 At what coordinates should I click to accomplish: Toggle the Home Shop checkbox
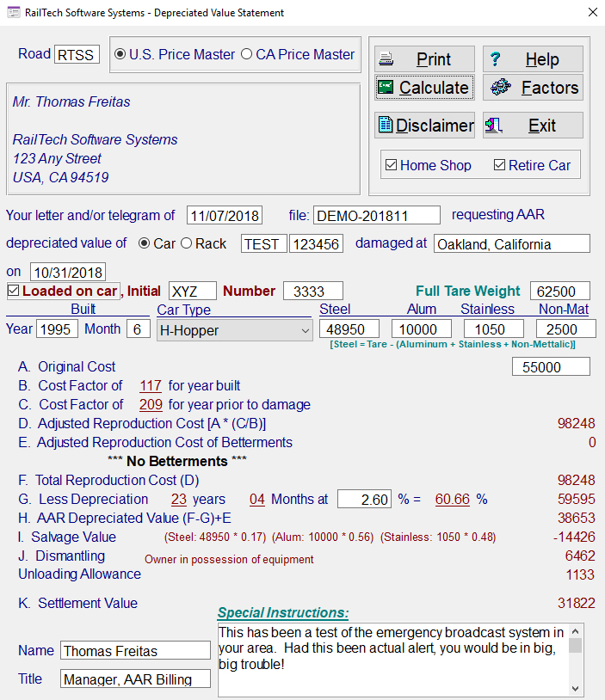pos(391,165)
